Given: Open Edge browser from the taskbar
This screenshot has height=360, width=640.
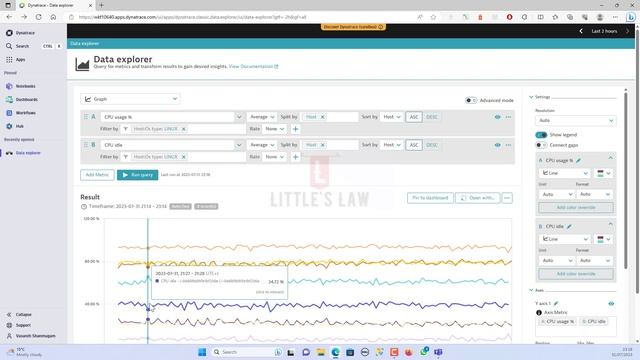Looking at the screenshot, I should (x=336, y=352).
